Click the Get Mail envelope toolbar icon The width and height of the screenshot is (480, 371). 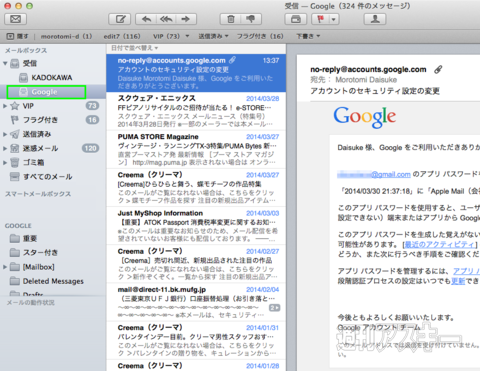[x=15, y=19]
